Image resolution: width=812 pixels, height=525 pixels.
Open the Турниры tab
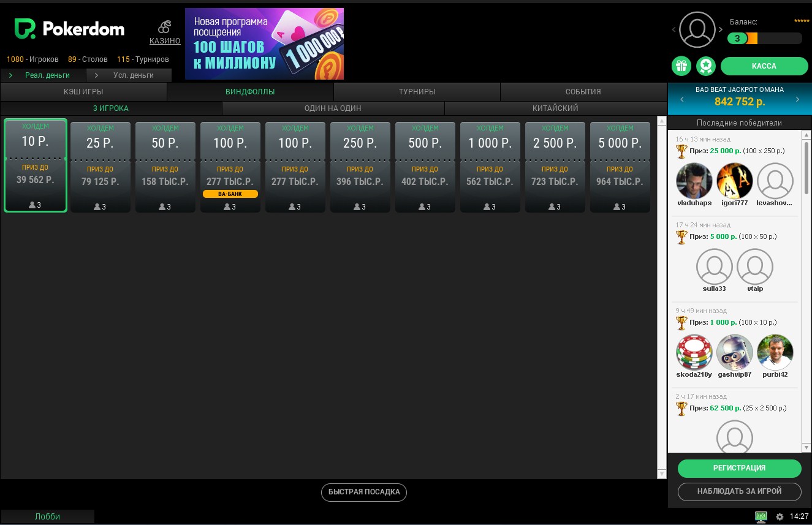point(417,92)
